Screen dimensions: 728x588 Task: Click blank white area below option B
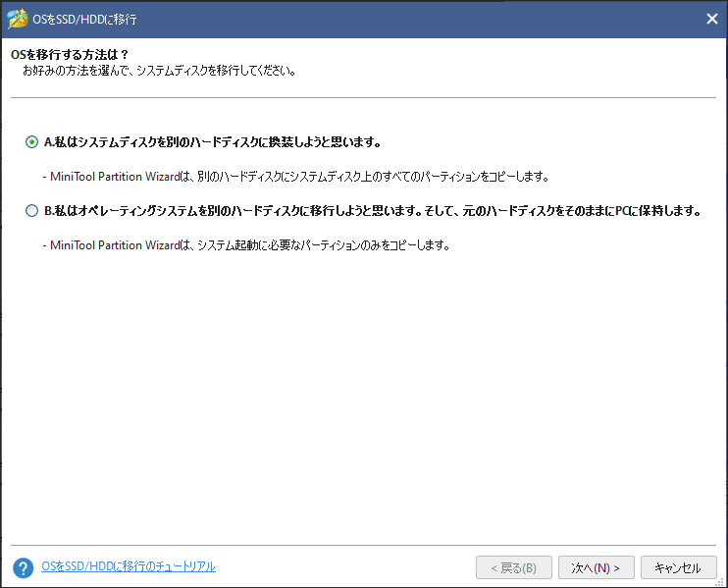click(363, 393)
